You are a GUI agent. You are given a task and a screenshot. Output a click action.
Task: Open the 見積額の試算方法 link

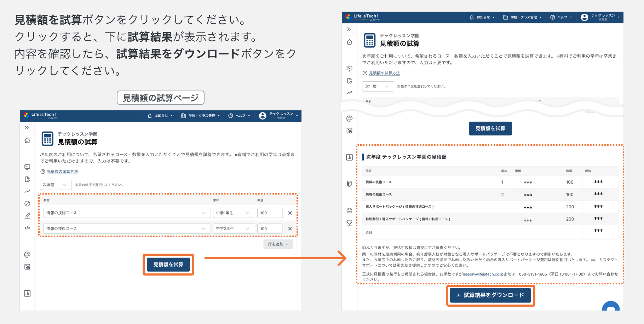(62, 171)
